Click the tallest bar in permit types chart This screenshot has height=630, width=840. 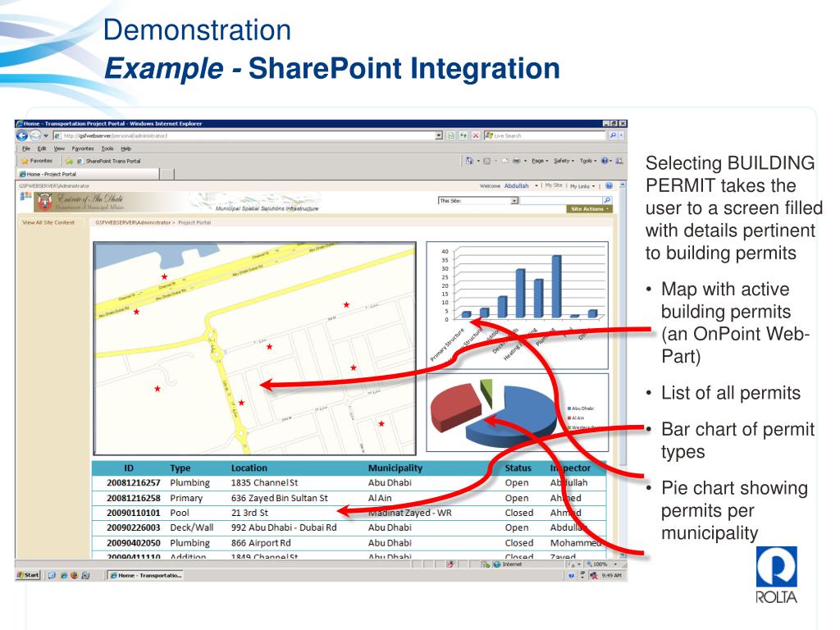point(557,286)
